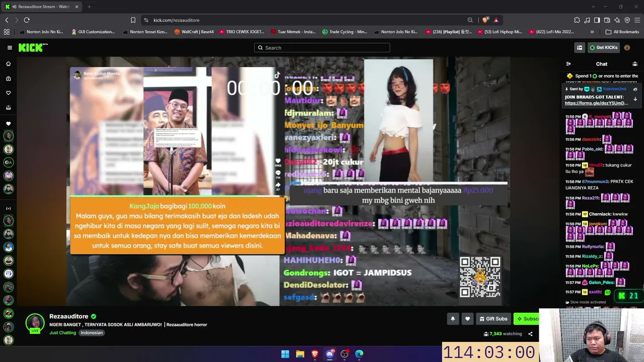This screenshot has width=644, height=362.
Task: Follow Rezaauditore with the heart button
Action: [467, 319]
